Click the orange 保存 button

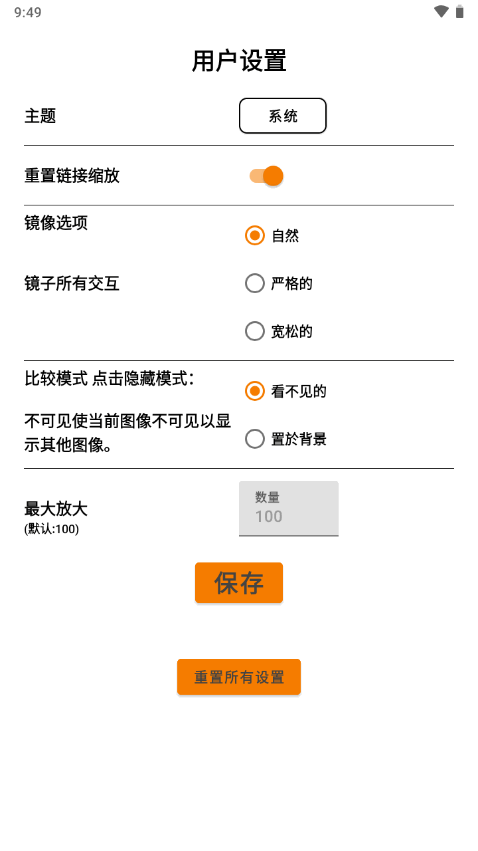pos(239,583)
